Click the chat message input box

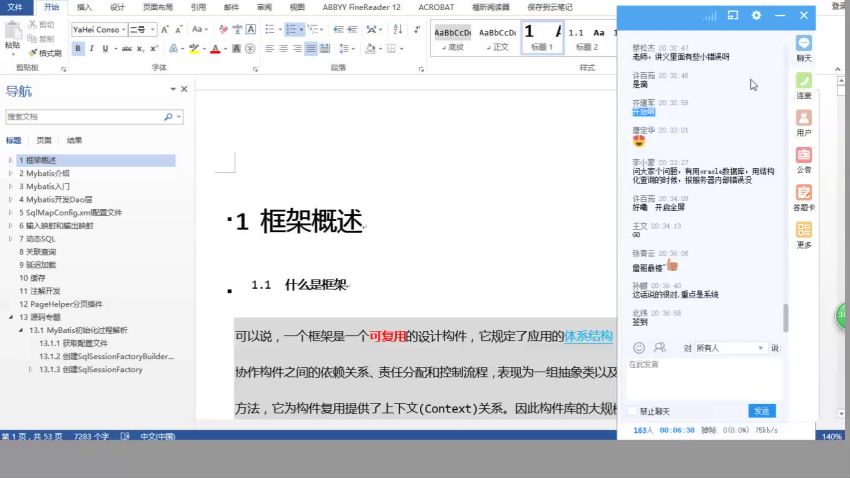[x=704, y=379]
